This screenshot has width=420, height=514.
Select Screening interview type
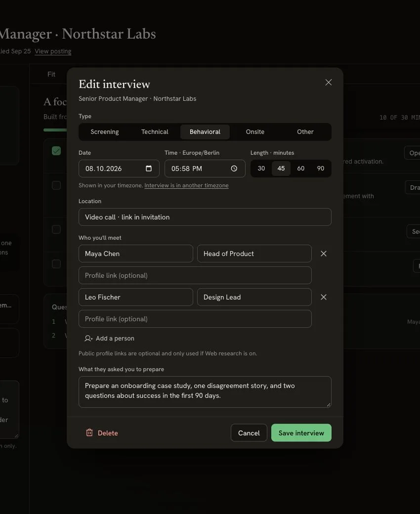(105, 132)
